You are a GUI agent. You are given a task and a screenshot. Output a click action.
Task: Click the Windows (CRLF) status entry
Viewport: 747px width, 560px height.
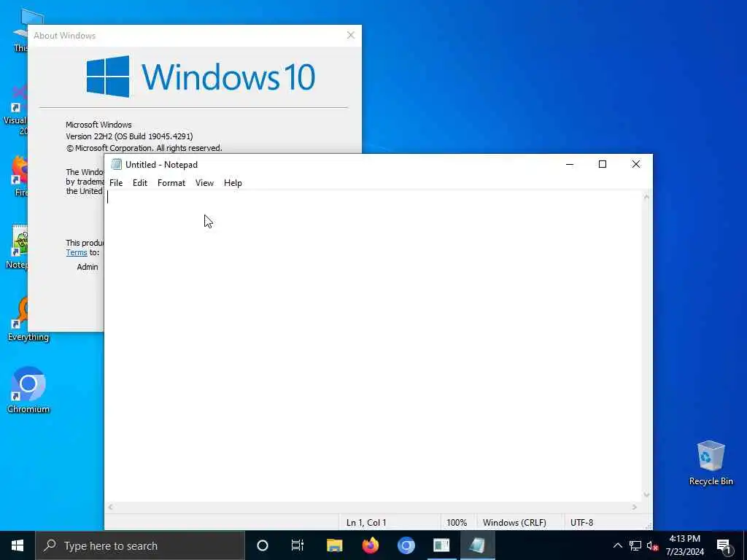[514, 522]
